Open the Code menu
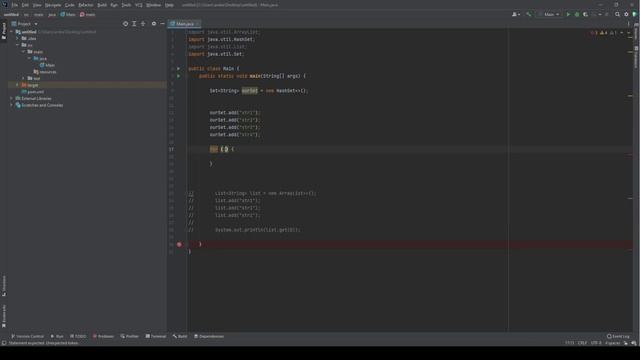Screen dimensions: 640x360 click(x=70, y=5)
